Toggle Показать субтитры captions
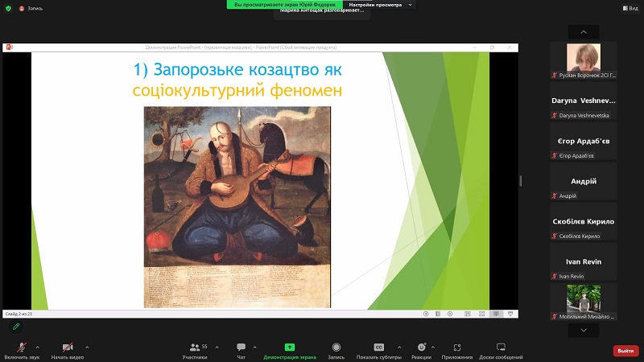This screenshot has height=362, width=644. (x=378, y=351)
